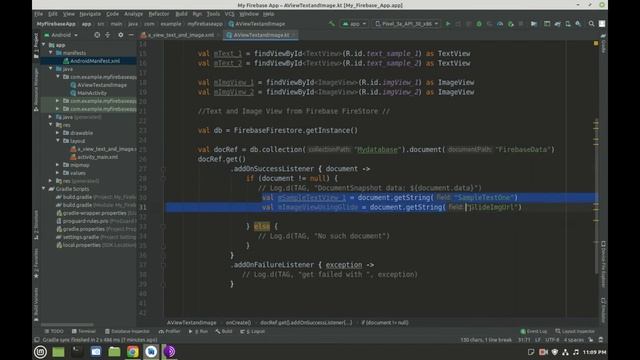Viewport: 640px width, 360px height.
Task: Open the Logcat tool window
Action: click(253, 331)
